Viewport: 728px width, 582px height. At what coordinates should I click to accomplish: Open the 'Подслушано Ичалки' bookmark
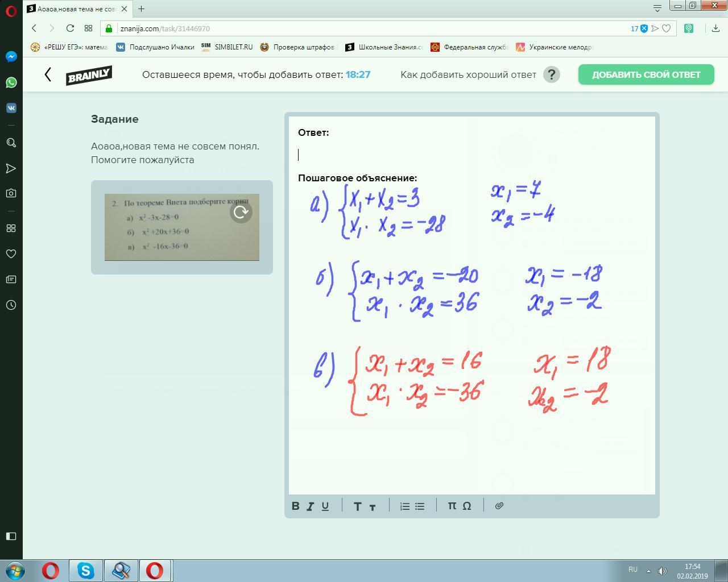click(x=155, y=47)
